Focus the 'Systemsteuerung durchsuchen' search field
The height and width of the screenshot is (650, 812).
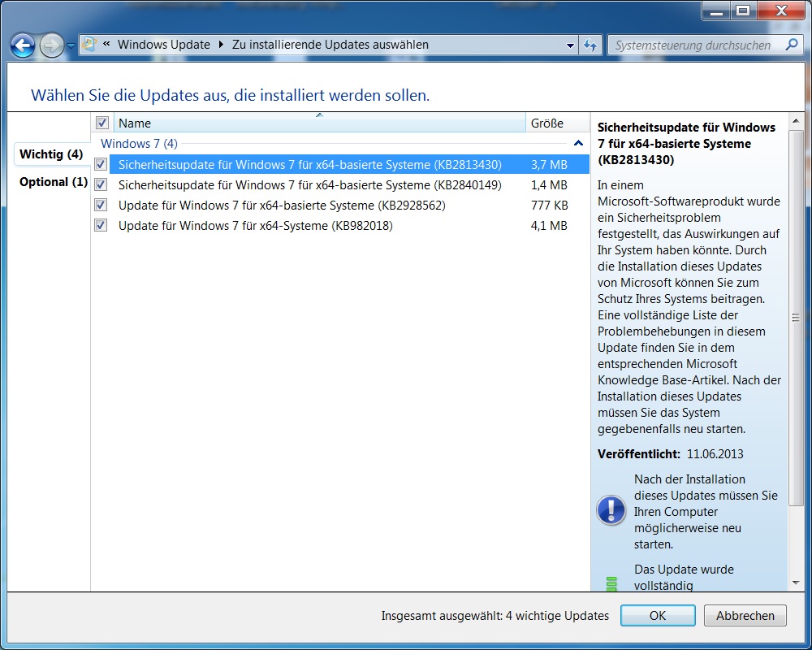(x=693, y=45)
